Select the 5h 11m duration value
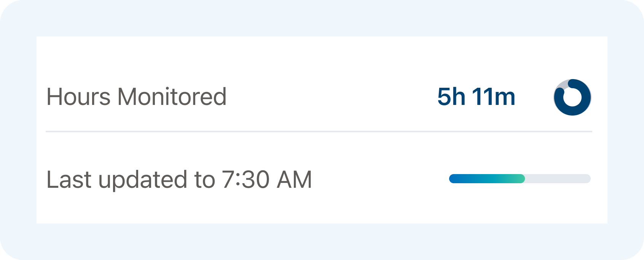Image resolution: width=644 pixels, height=260 pixels. coord(476,97)
